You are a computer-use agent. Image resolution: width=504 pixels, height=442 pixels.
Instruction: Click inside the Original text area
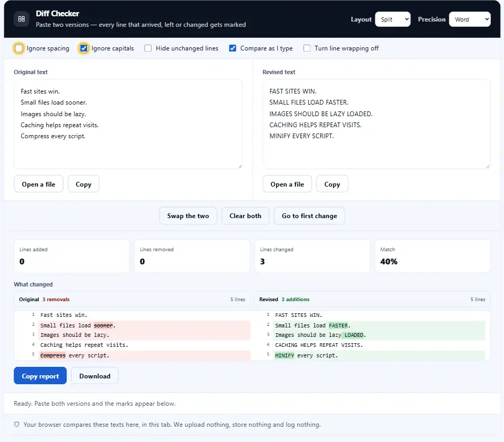click(x=128, y=124)
